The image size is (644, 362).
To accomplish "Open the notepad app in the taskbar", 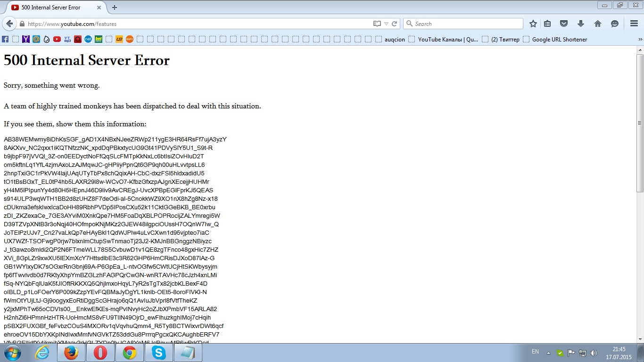I will pyautogui.click(x=188, y=353).
